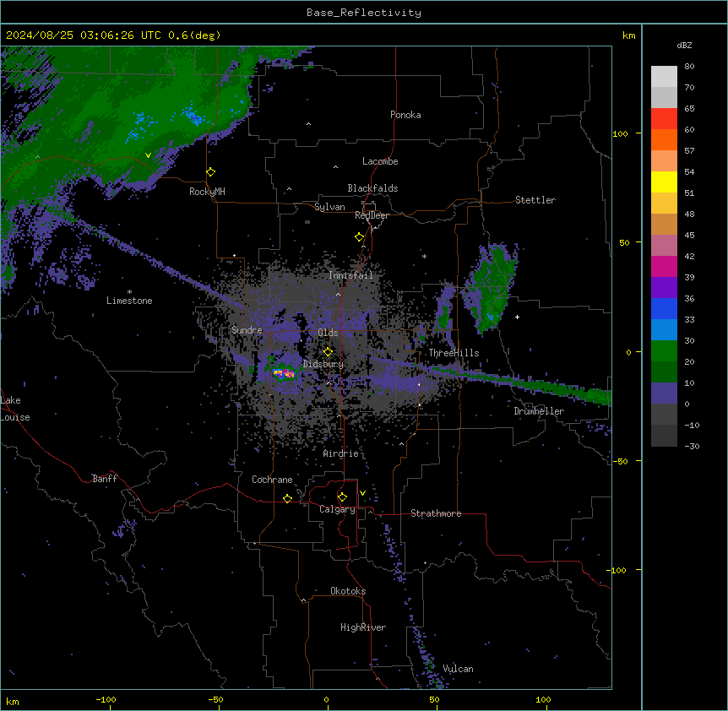Click the yellow diamond marker below Olds
Image resolution: width=728 pixels, height=711 pixels.
328,352
